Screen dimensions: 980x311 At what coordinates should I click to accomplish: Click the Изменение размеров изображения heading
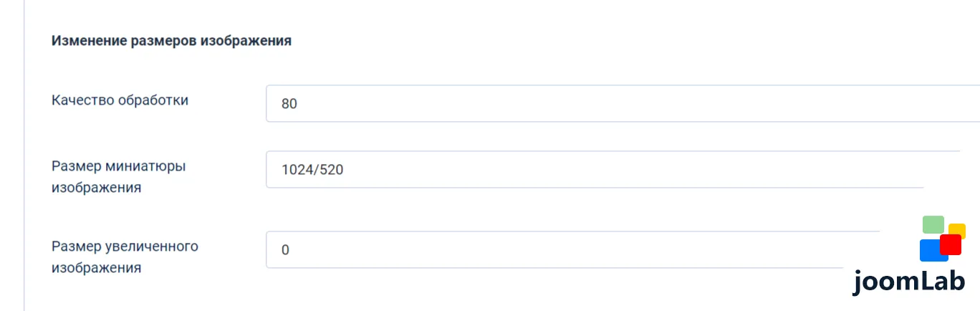[x=171, y=41]
